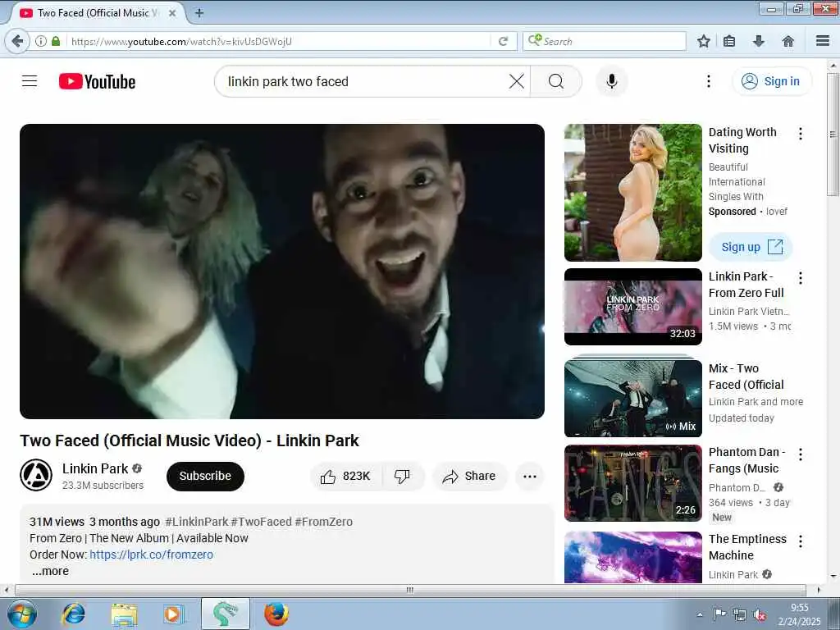Click the Firefox Search field

click(x=605, y=41)
